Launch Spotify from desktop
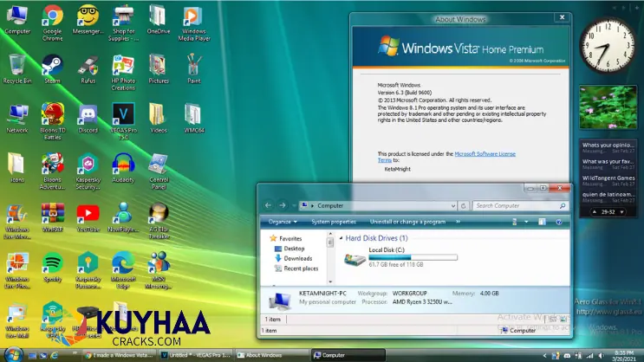Viewport: 644px width, 362px height. click(52, 262)
